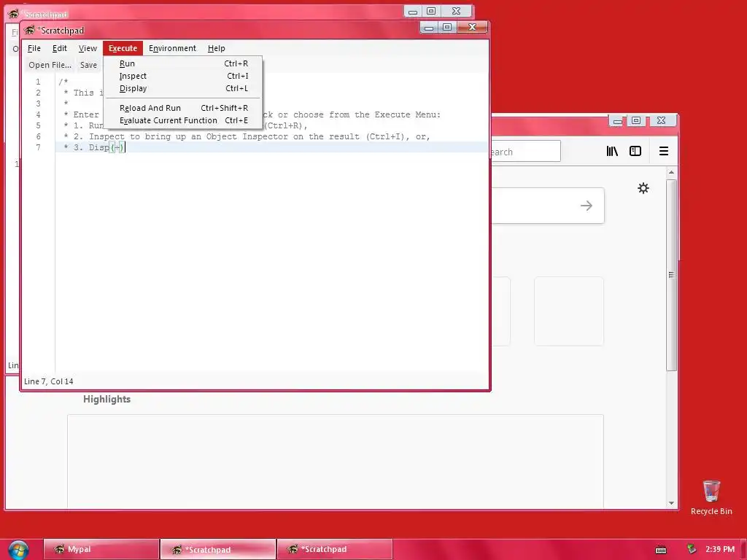Screen dimensions: 747x560
Task: Click the browser scrollbar up arrow
Action: coord(671,172)
